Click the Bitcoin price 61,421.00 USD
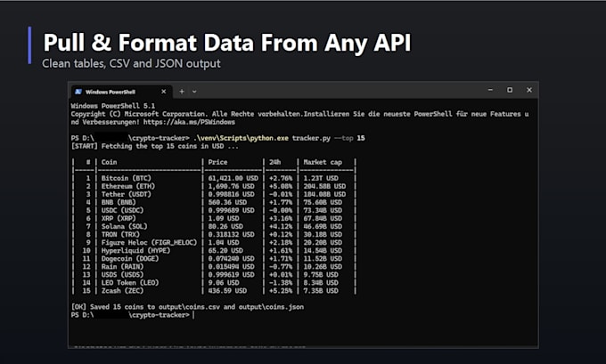Image resolution: width=606 pixels, height=364 pixels. pos(233,178)
